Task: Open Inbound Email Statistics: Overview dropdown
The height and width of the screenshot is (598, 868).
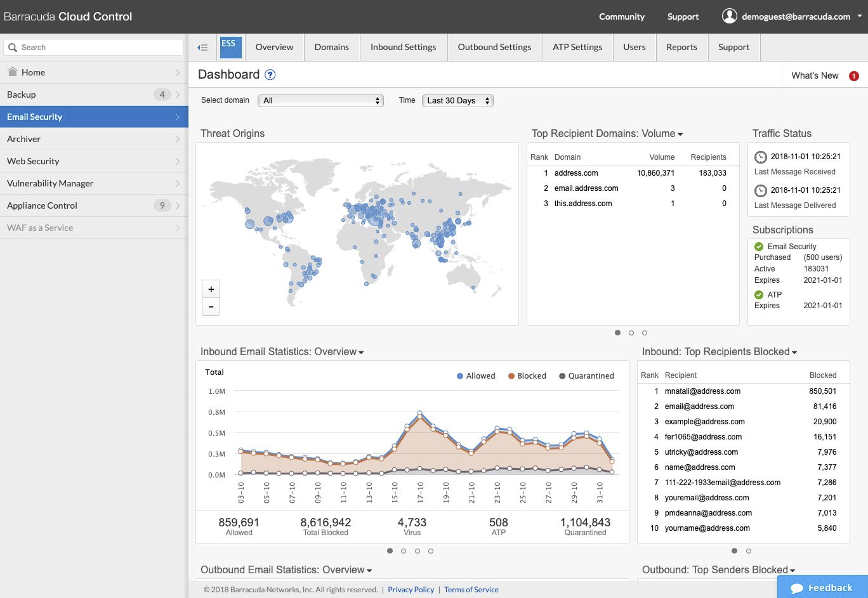Action: (282, 352)
